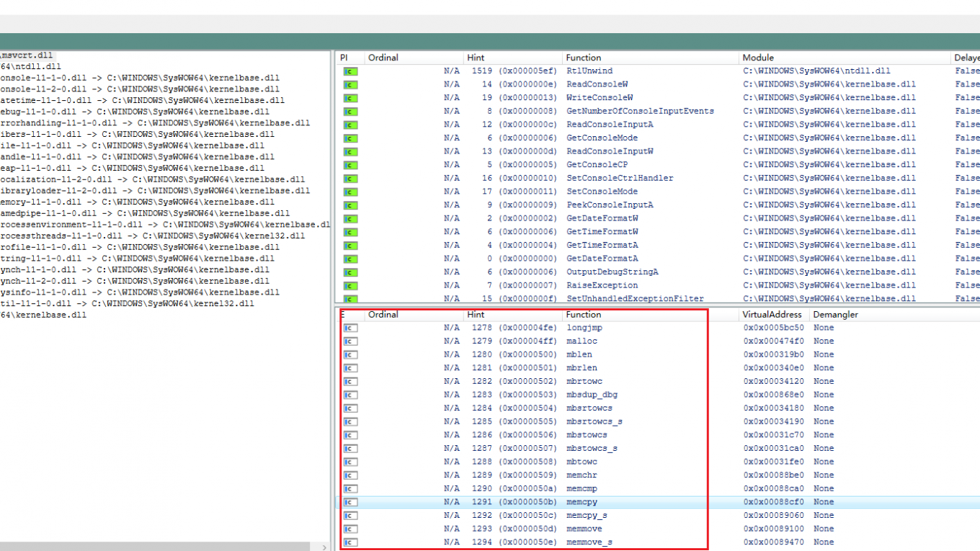Click the green icon next to OutputDebugStringA
The image size is (980, 551).
tap(350, 272)
